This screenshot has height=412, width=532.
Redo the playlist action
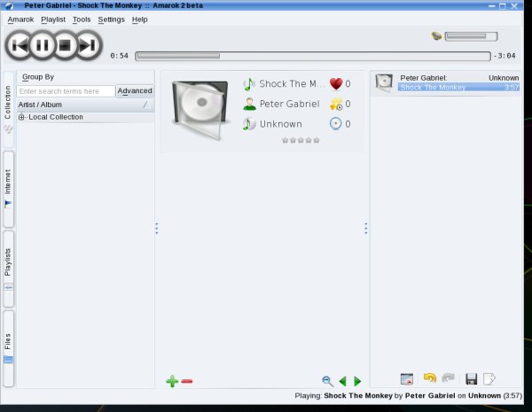tap(448, 377)
